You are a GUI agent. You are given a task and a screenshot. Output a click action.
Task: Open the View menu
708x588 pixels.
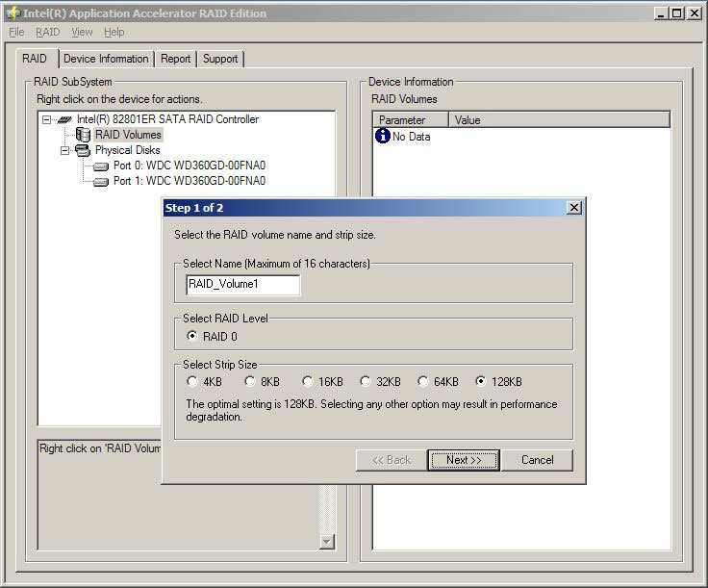point(82,32)
